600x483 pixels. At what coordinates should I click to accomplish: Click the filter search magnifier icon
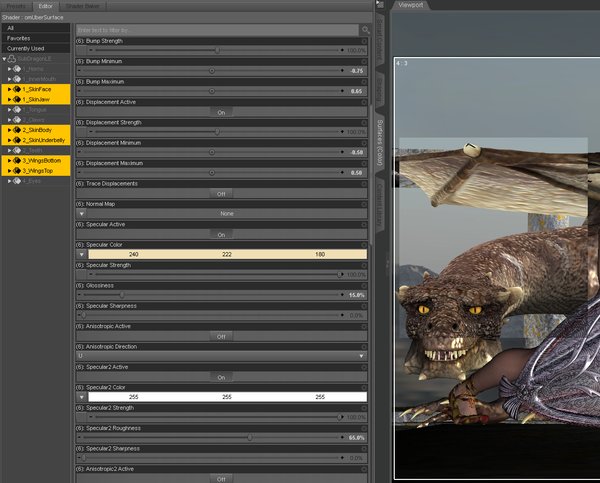click(x=366, y=30)
